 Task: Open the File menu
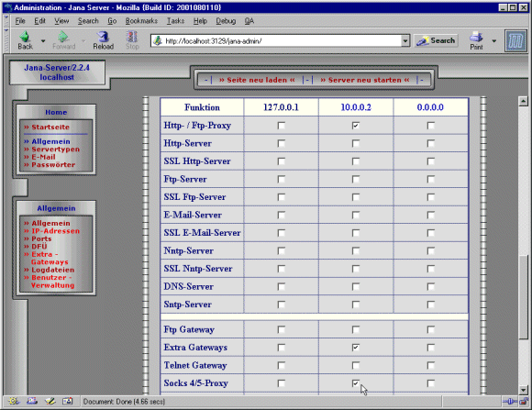coord(20,21)
